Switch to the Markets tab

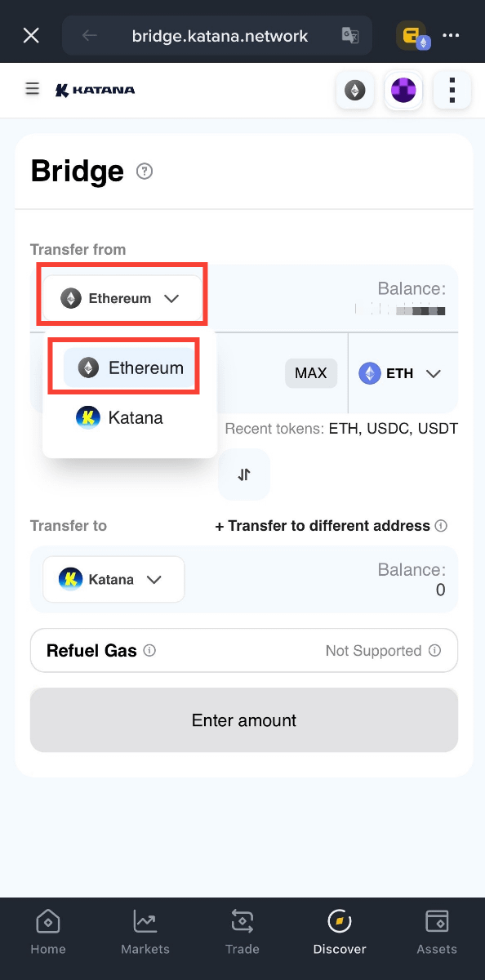click(x=145, y=932)
